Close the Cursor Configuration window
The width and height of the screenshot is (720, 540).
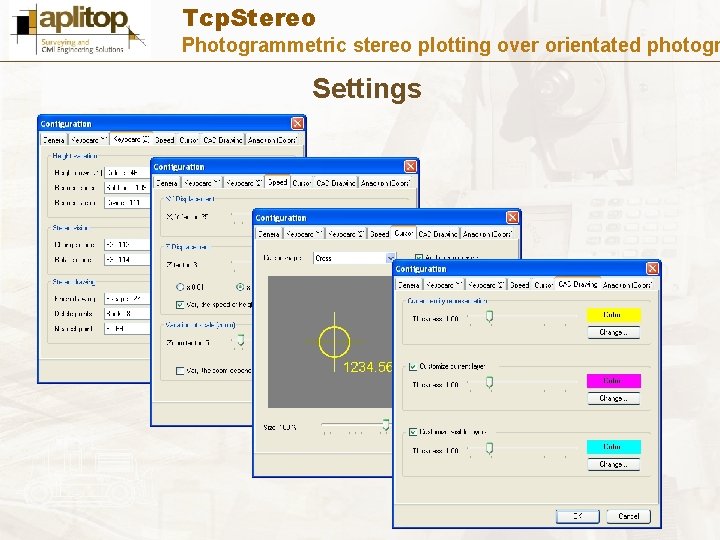pyautogui.click(x=512, y=217)
